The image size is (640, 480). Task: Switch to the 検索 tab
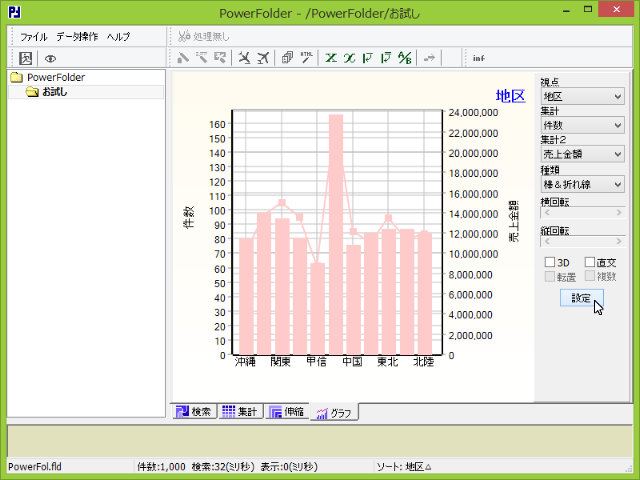pos(194,411)
